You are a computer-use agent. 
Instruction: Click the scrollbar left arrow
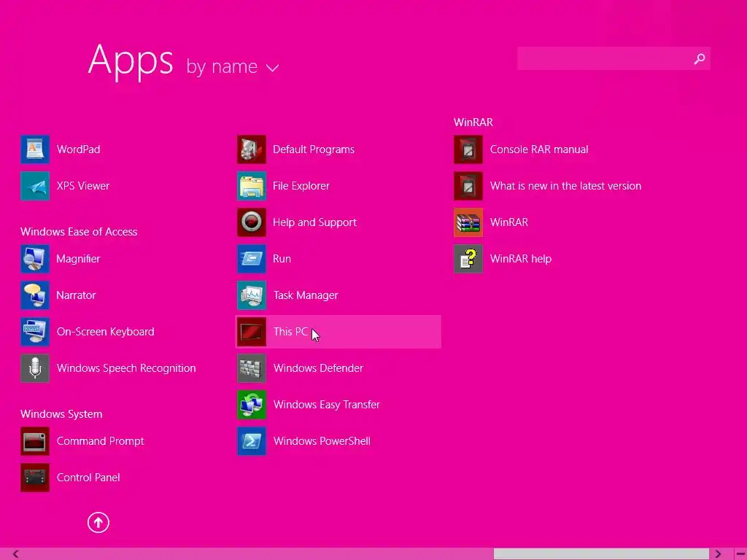(x=16, y=554)
